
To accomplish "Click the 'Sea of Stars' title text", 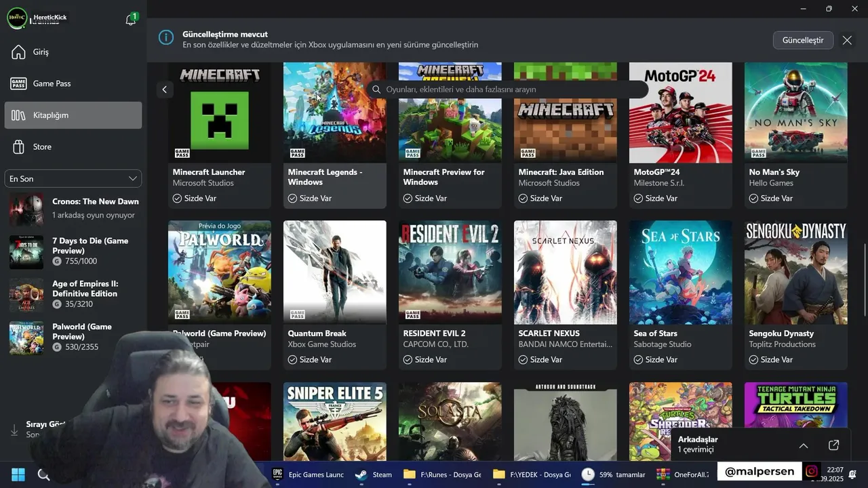I will pos(656,333).
